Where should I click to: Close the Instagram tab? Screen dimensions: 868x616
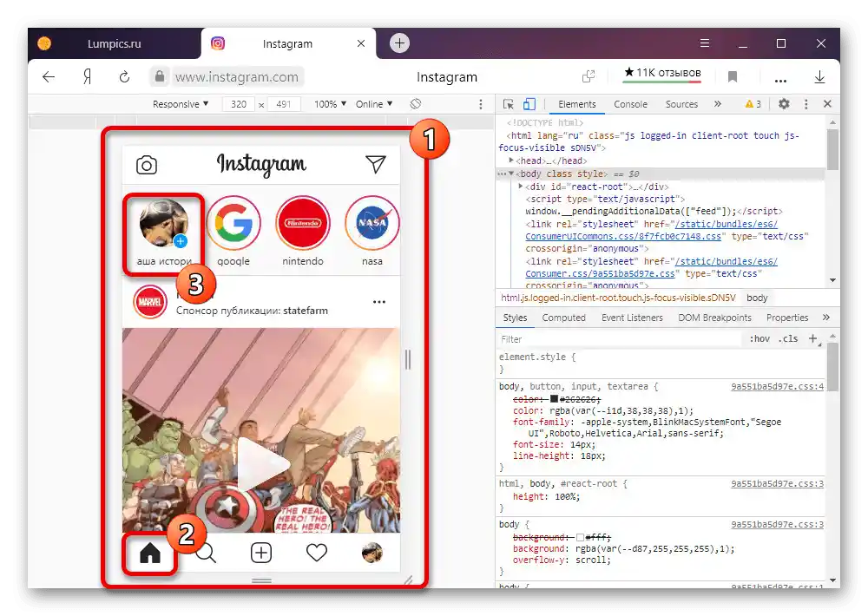pyautogui.click(x=361, y=43)
